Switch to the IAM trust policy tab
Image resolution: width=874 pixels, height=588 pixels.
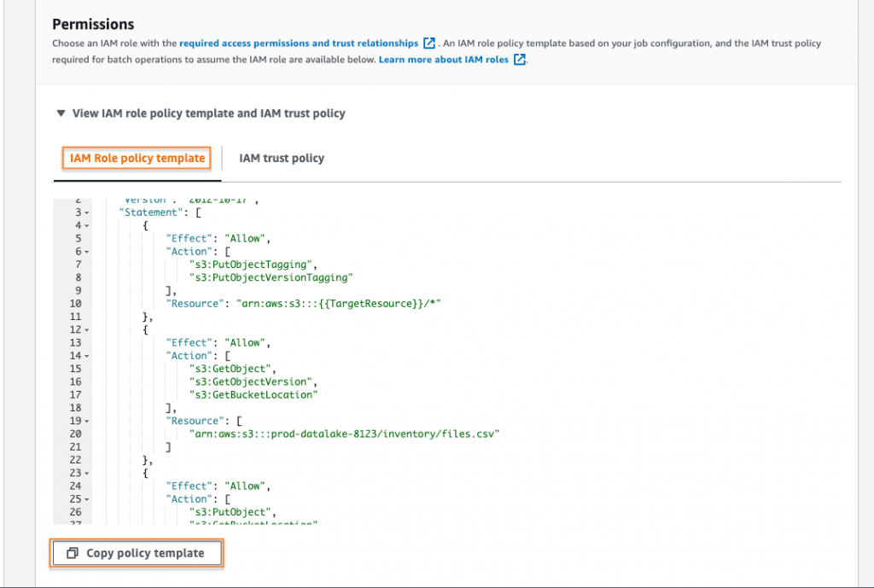point(282,158)
